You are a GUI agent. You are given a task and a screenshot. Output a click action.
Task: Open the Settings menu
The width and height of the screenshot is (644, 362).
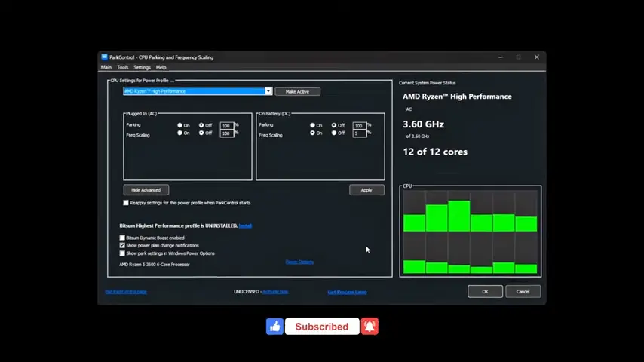142,67
